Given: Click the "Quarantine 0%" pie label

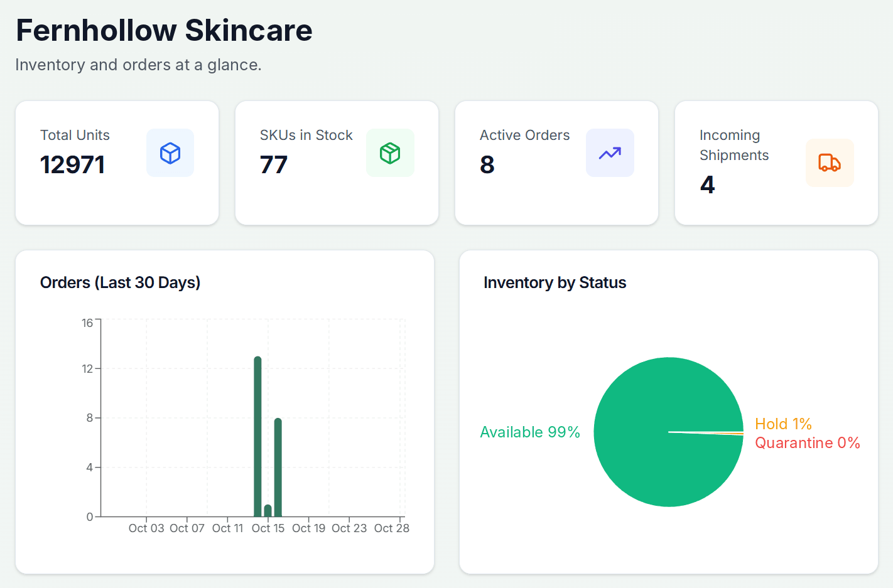Looking at the screenshot, I should click(x=808, y=443).
